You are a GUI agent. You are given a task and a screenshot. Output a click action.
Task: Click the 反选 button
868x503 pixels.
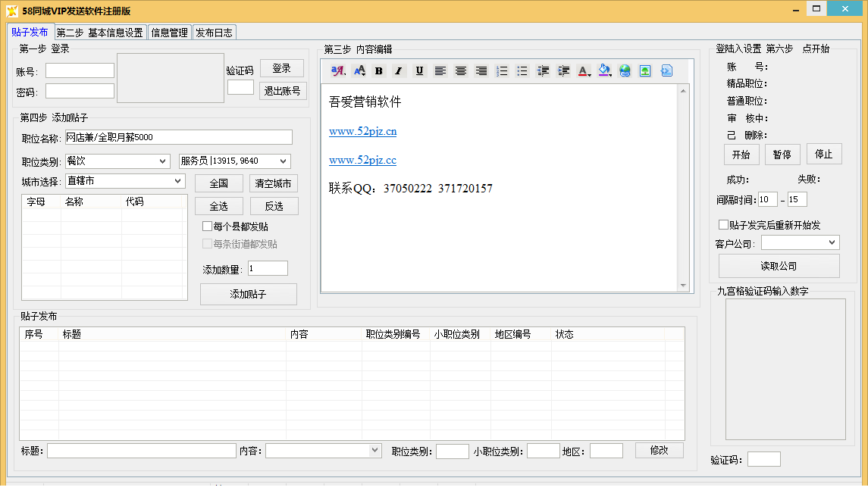(274, 206)
